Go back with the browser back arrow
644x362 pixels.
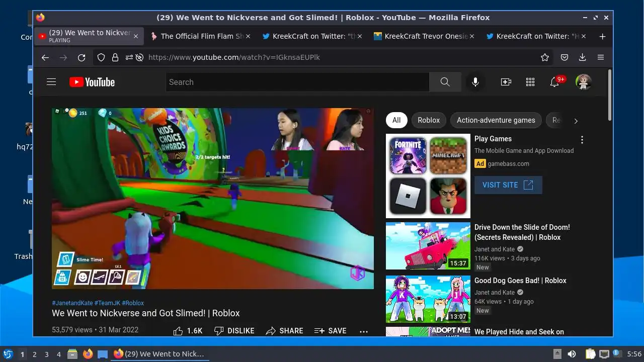[45, 57]
